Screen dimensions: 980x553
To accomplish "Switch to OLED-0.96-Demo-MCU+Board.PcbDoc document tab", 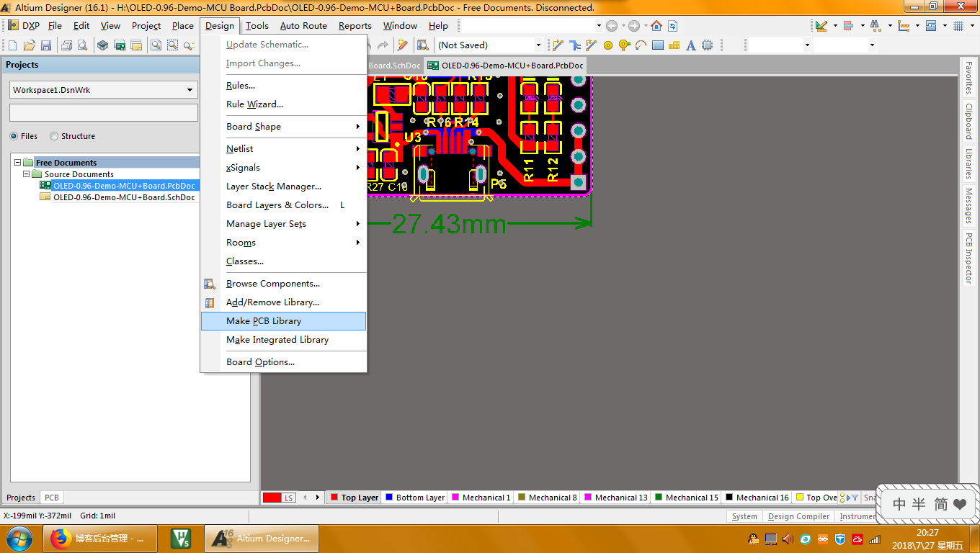I will coord(506,66).
